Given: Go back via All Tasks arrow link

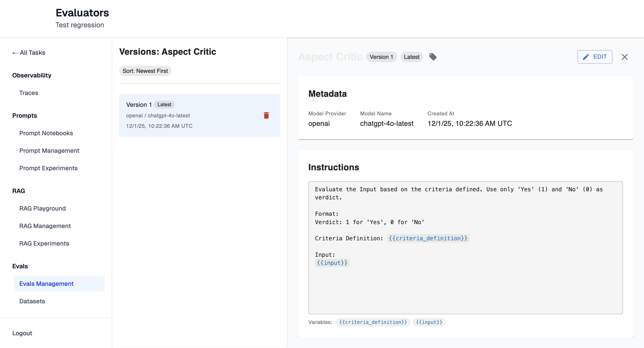Looking at the screenshot, I should [29, 53].
